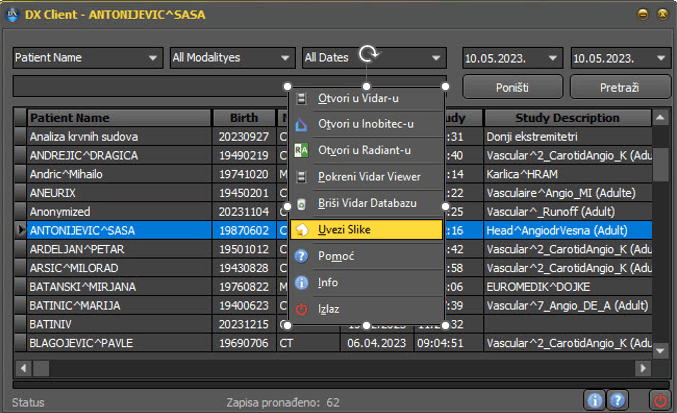Click the Inobitec icon in the context menu

tap(302, 124)
